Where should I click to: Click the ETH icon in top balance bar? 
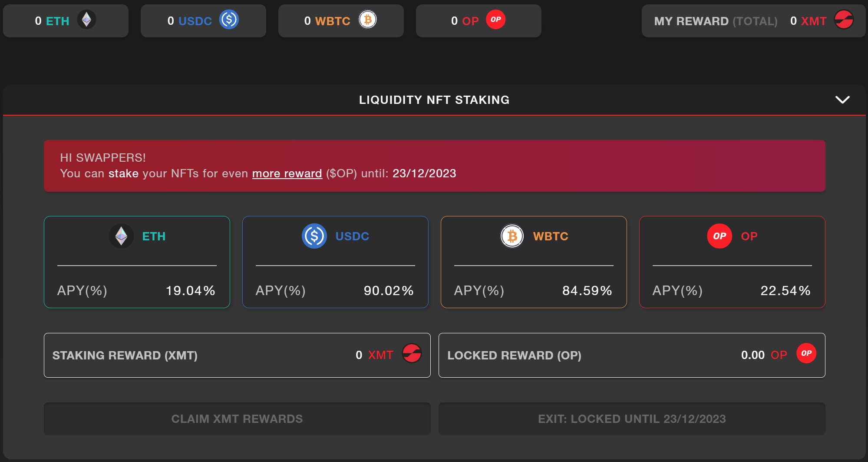pos(86,20)
